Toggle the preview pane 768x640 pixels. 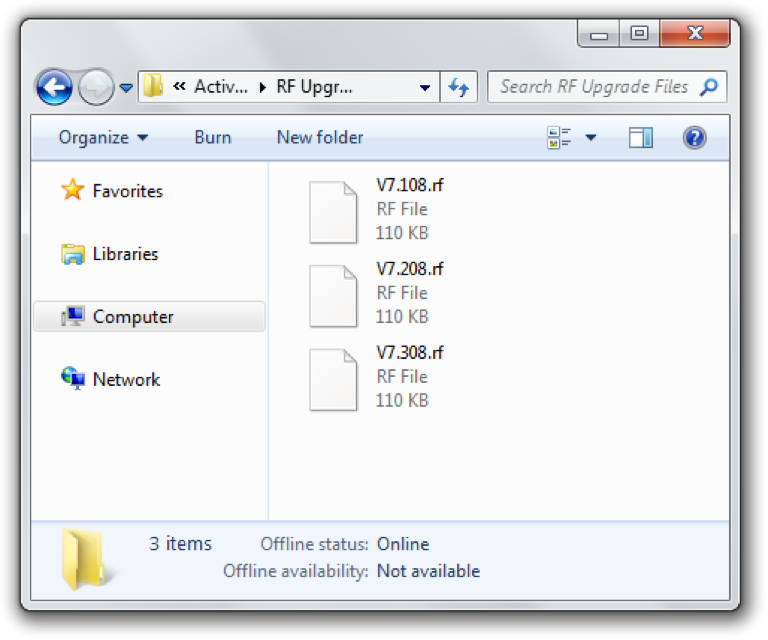pos(641,138)
